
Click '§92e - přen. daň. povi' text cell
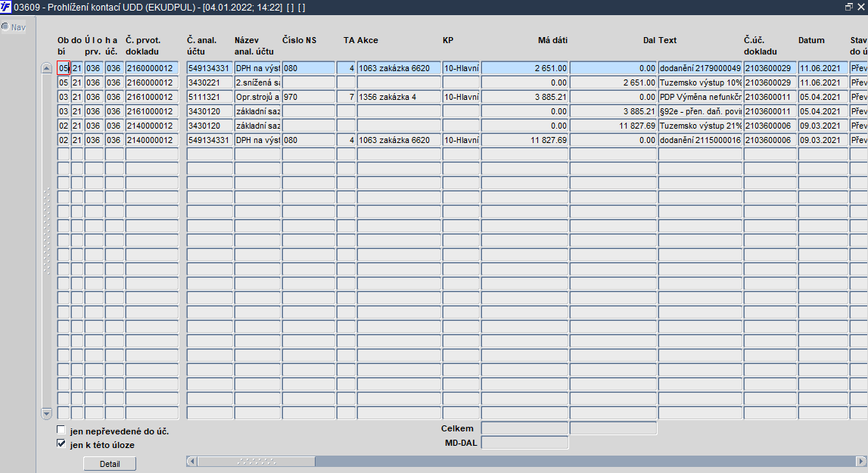pyautogui.click(x=700, y=111)
